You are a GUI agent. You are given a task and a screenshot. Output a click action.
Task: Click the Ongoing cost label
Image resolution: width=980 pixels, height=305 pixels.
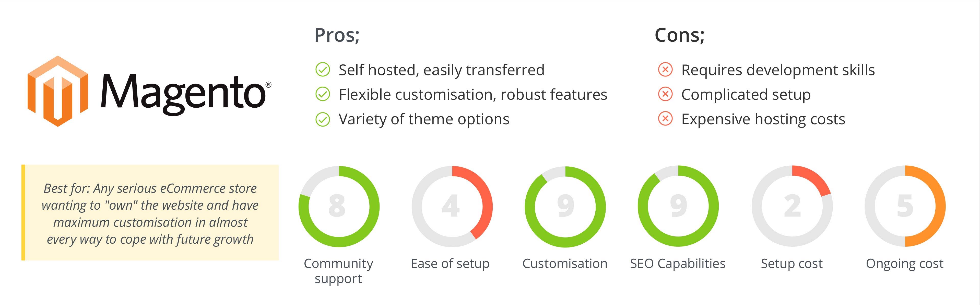coord(905,264)
